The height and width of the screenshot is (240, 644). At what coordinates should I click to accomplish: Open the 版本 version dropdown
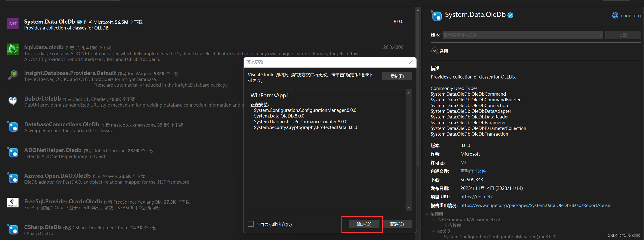coord(523,35)
